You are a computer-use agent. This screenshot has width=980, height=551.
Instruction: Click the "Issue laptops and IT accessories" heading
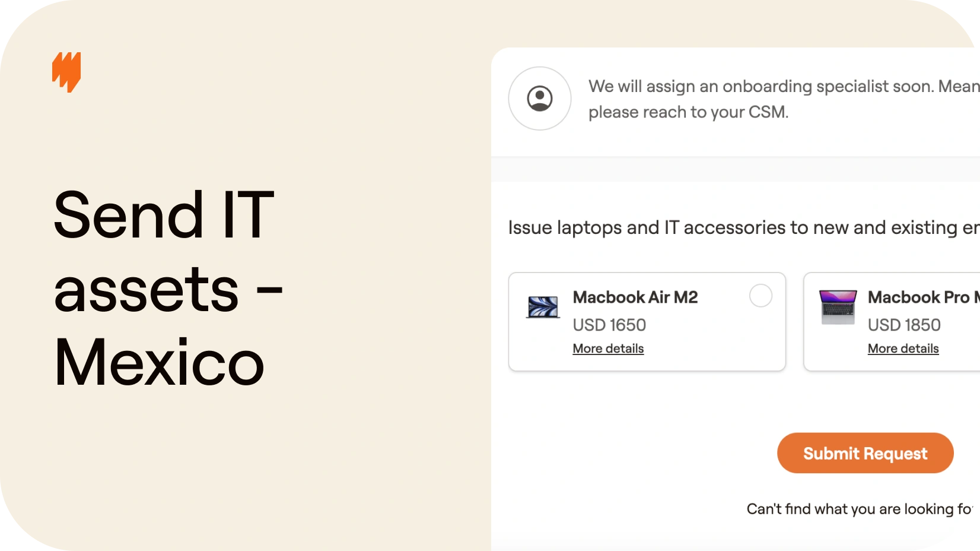click(x=744, y=227)
